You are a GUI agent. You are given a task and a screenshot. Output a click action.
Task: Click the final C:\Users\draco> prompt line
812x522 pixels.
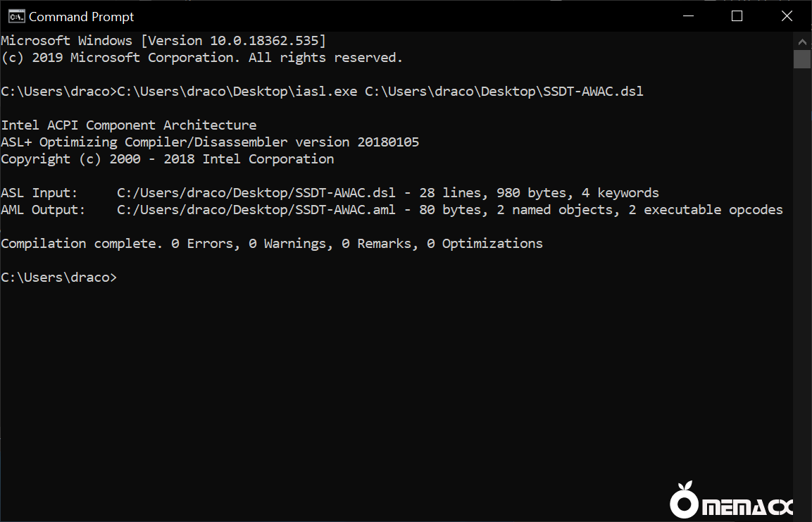pyautogui.click(x=59, y=278)
